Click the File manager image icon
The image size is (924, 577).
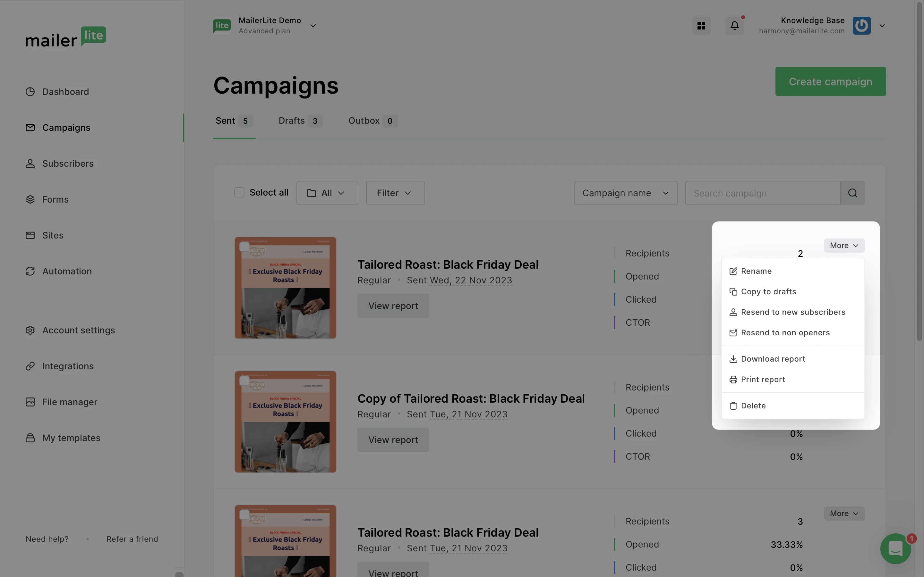[30, 402]
